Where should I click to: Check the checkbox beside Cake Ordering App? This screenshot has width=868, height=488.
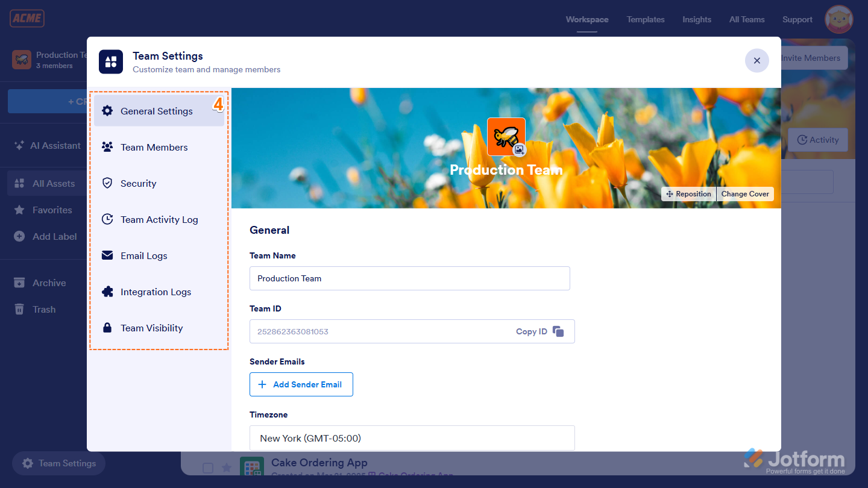pyautogui.click(x=207, y=467)
